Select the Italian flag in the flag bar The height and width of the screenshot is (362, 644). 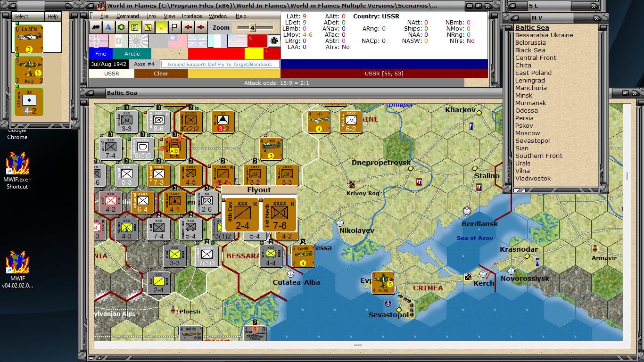(x=118, y=41)
